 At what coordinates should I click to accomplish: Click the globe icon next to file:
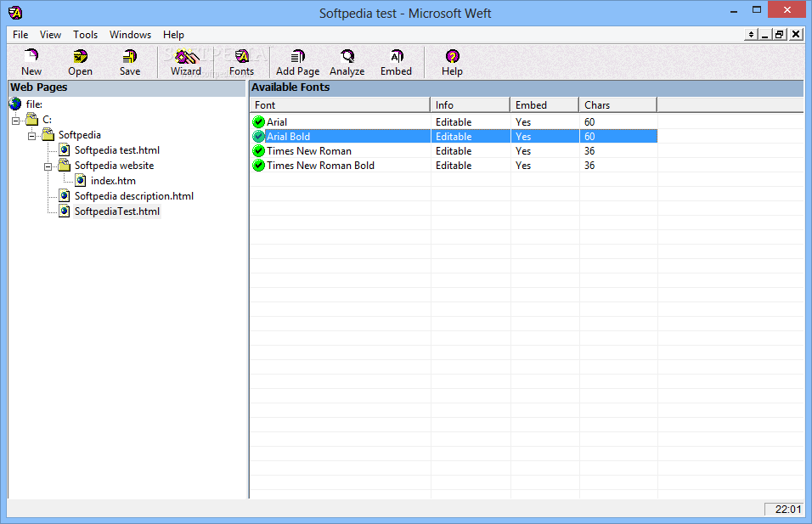[x=15, y=104]
